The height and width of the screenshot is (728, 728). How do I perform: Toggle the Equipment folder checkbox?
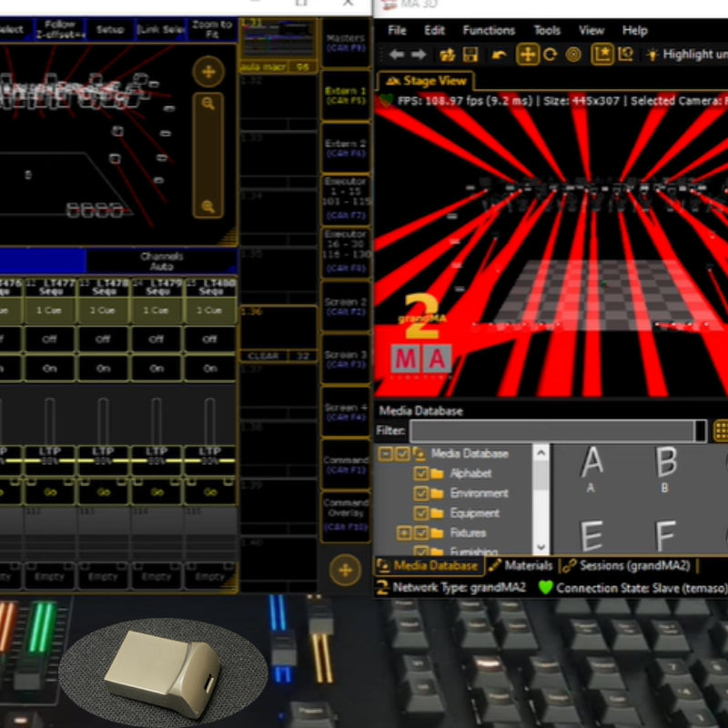click(420, 513)
